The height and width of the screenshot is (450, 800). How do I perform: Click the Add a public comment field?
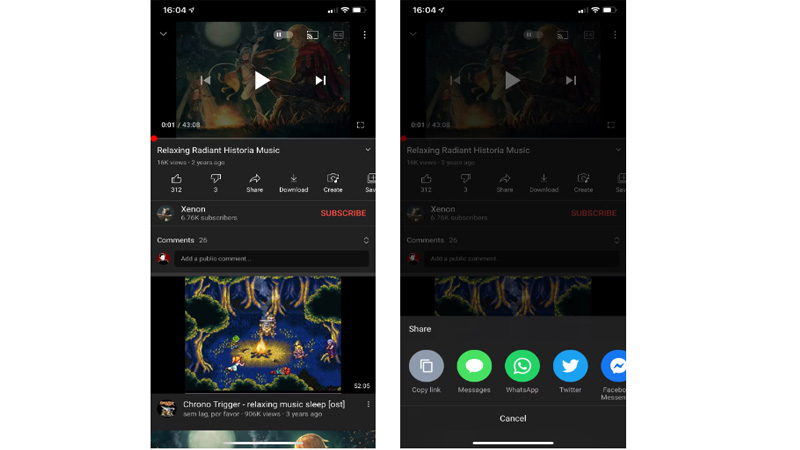pos(271,259)
